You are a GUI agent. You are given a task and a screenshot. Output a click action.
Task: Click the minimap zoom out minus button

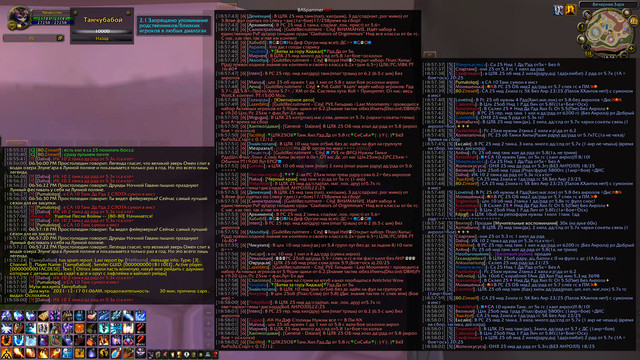624,55
